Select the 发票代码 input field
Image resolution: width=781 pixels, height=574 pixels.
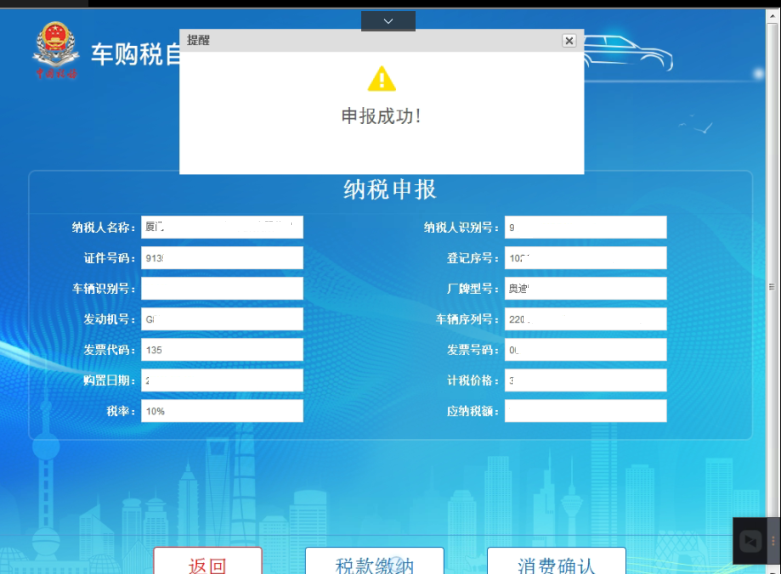pyautogui.click(x=222, y=350)
